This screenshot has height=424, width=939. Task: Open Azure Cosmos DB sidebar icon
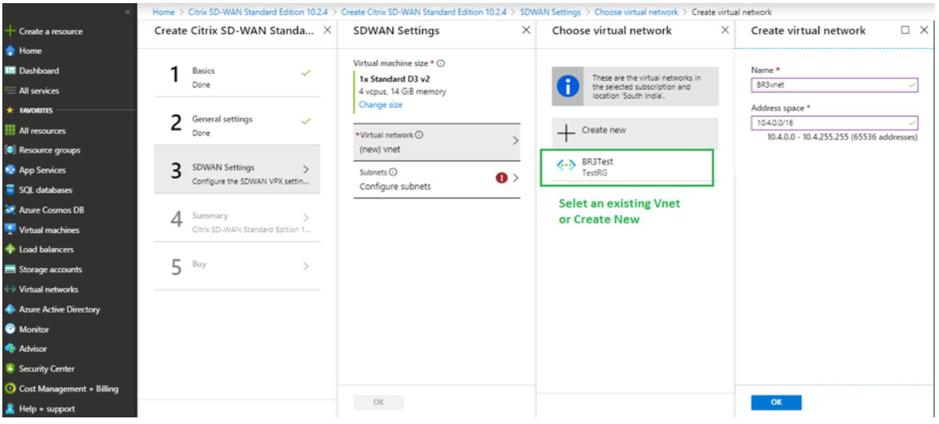[9, 210]
